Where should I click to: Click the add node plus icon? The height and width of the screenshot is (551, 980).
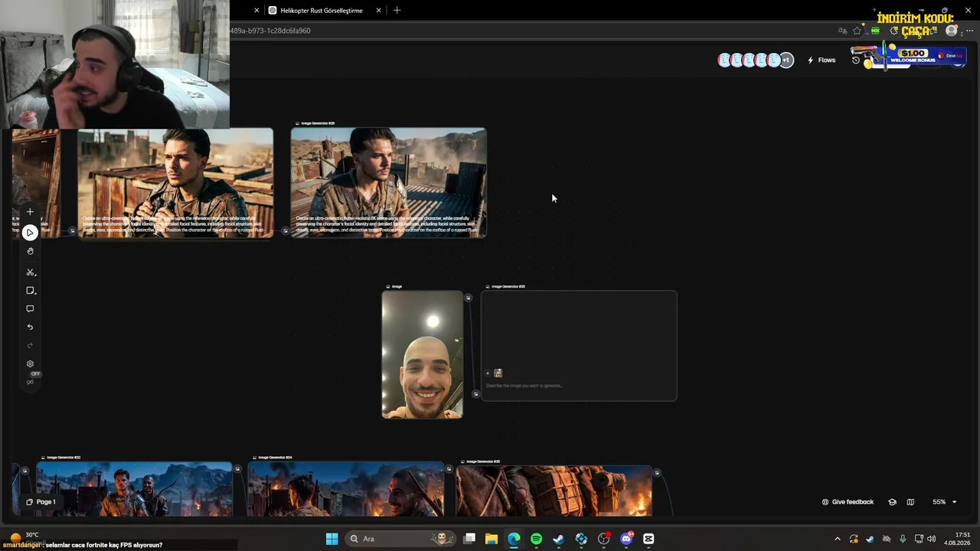pyautogui.click(x=30, y=212)
